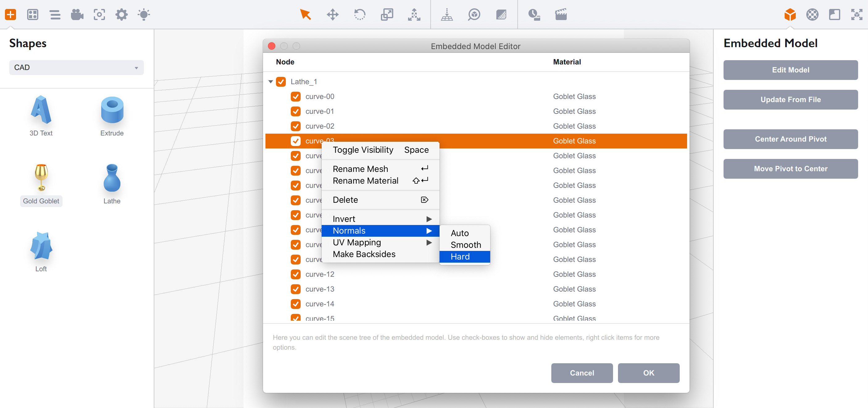Click the light bulb icon in the toolbar

[x=144, y=15]
